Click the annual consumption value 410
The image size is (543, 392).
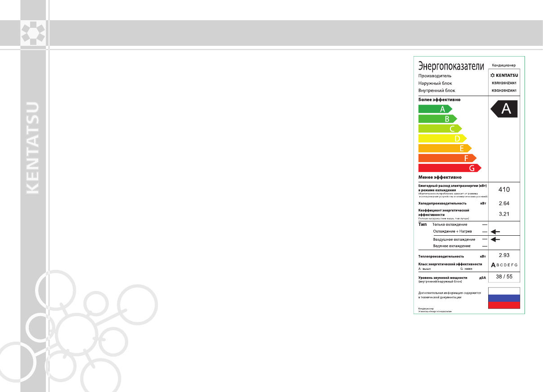[504, 189]
